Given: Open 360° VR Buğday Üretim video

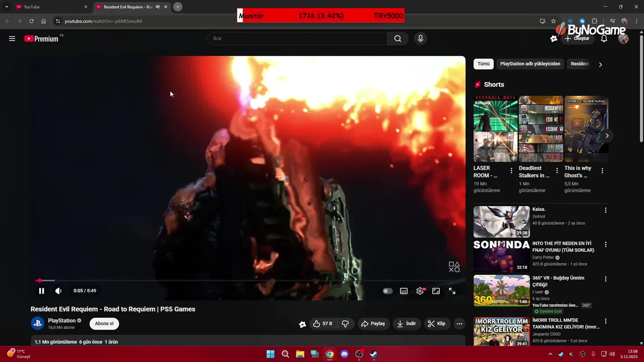Looking at the screenshot, I should coord(502,290).
